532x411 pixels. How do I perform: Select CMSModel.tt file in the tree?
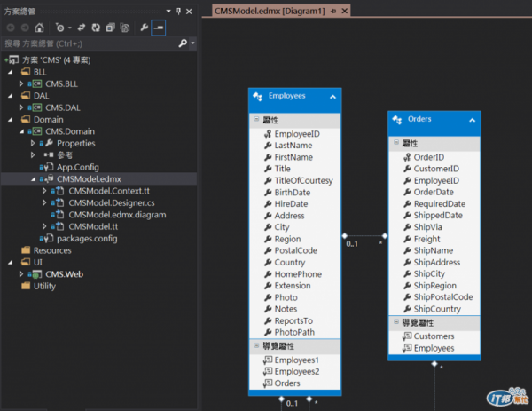click(x=93, y=226)
